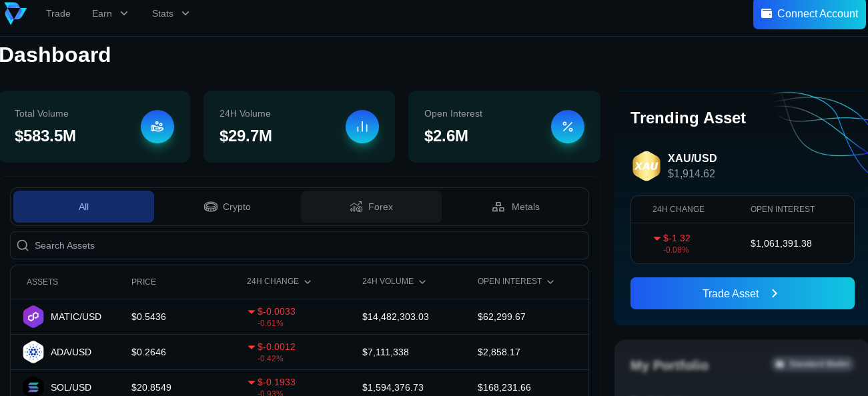Click the Trending Asset heading
The height and width of the screenshot is (396, 868).
click(x=688, y=118)
